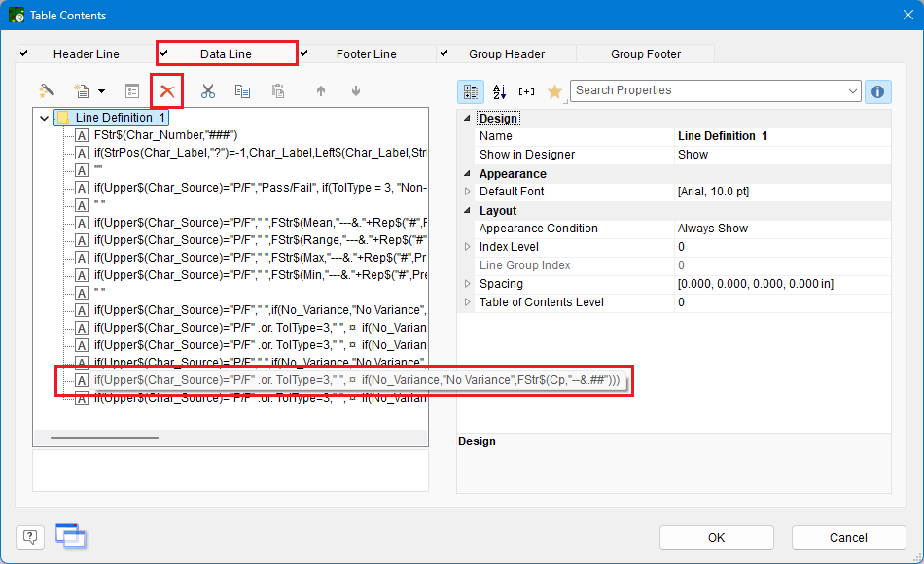Click the insert new line definition icon
This screenshot has width=924, height=564.
82,90
